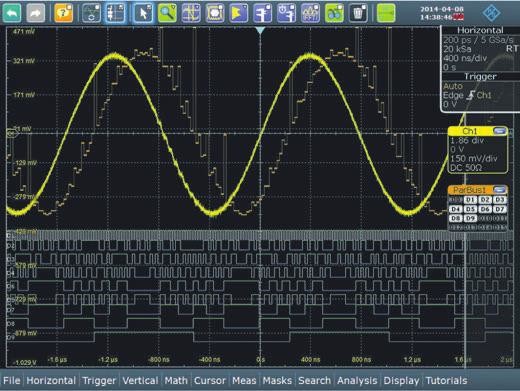Screen dimensions: 520x391
Task: Click the Trigger settings label header
Action: point(480,76)
